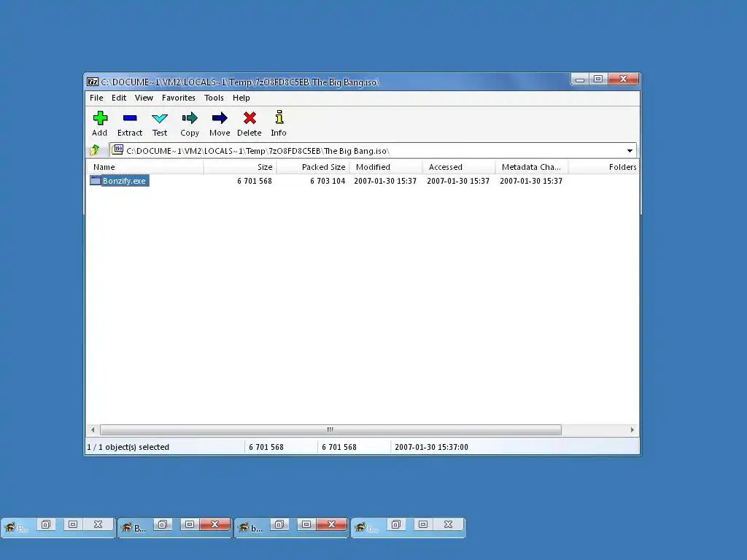Open the View menu
The image size is (747, 560).
[x=144, y=98]
